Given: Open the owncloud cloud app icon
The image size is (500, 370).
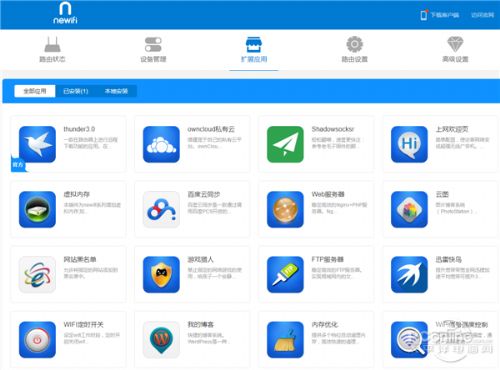Looking at the screenshot, I should click(x=161, y=144).
